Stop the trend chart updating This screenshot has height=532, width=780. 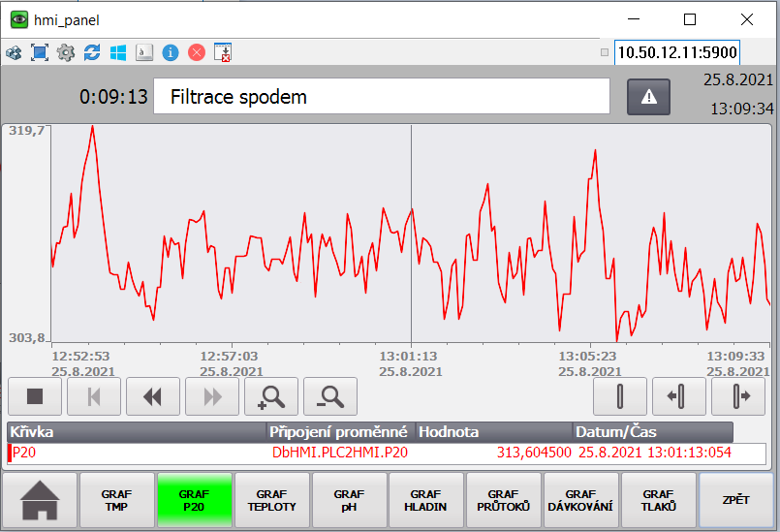[35, 396]
